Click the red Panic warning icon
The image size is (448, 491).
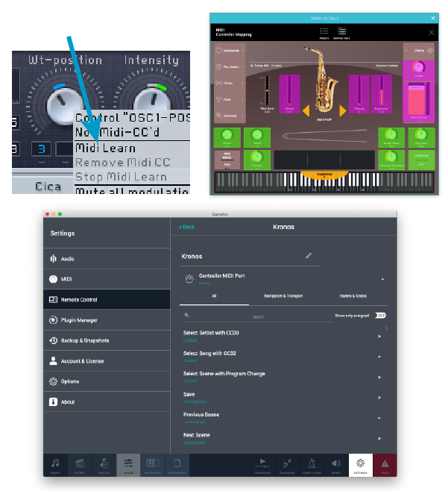[x=385, y=465]
